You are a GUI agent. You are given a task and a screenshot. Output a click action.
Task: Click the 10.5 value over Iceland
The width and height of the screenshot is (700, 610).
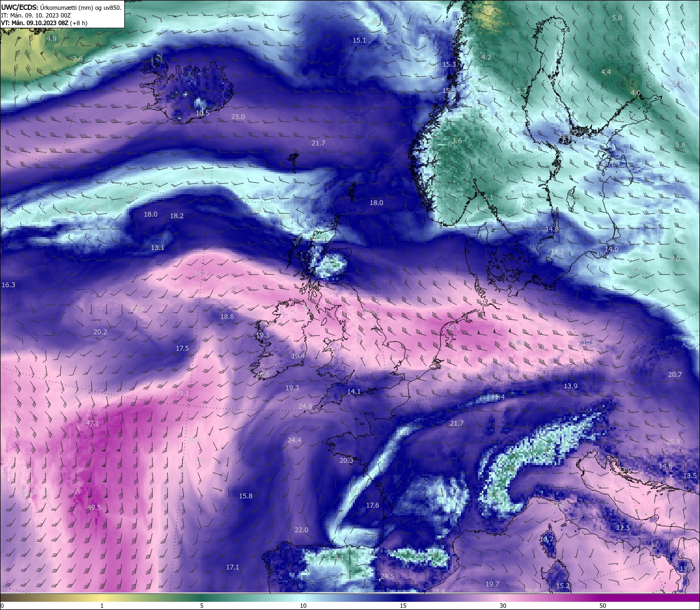point(202,113)
